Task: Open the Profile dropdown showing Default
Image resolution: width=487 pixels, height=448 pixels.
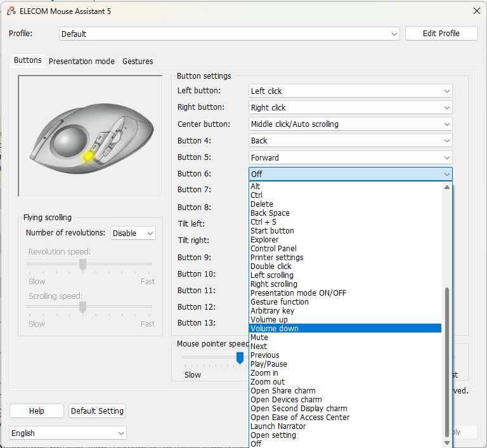Action: point(229,34)
